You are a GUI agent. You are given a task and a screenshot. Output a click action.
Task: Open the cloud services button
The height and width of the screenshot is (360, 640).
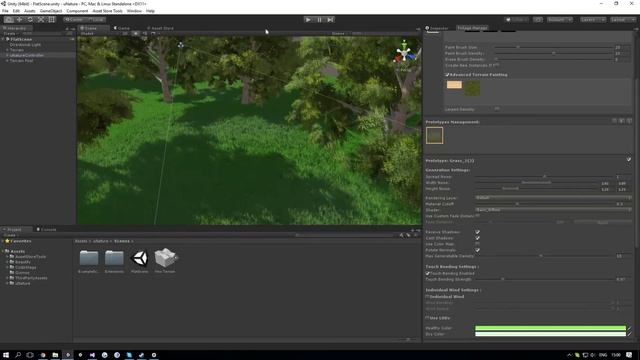pos(538,20)
